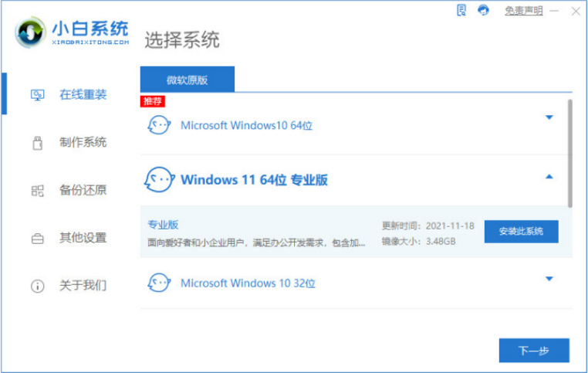Image resolution: width=588 pixels, height=373 pixels.
Task: Open the customer service headset icon
Action: pos(483,10)
